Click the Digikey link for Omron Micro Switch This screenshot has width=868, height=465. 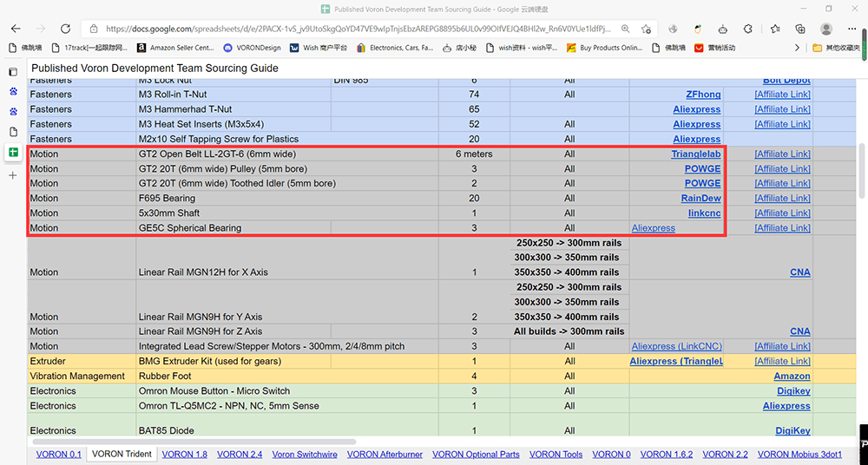coord(792,391)
